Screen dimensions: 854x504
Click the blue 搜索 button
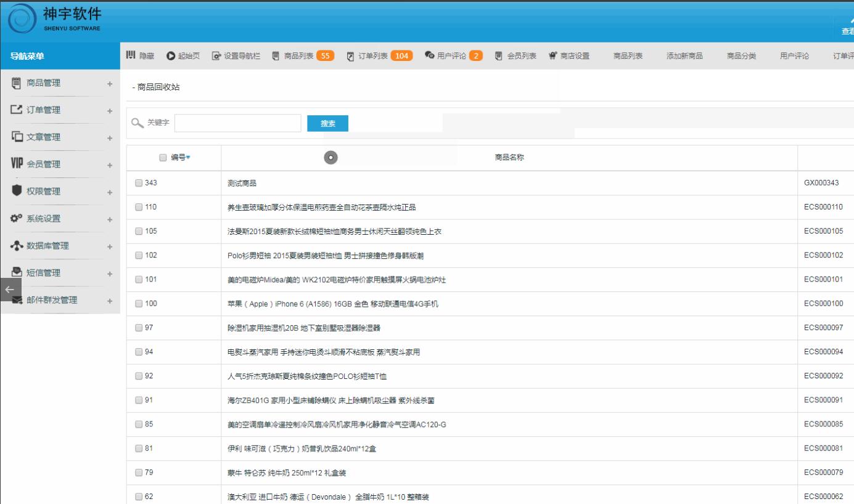[x=327, y=123]
